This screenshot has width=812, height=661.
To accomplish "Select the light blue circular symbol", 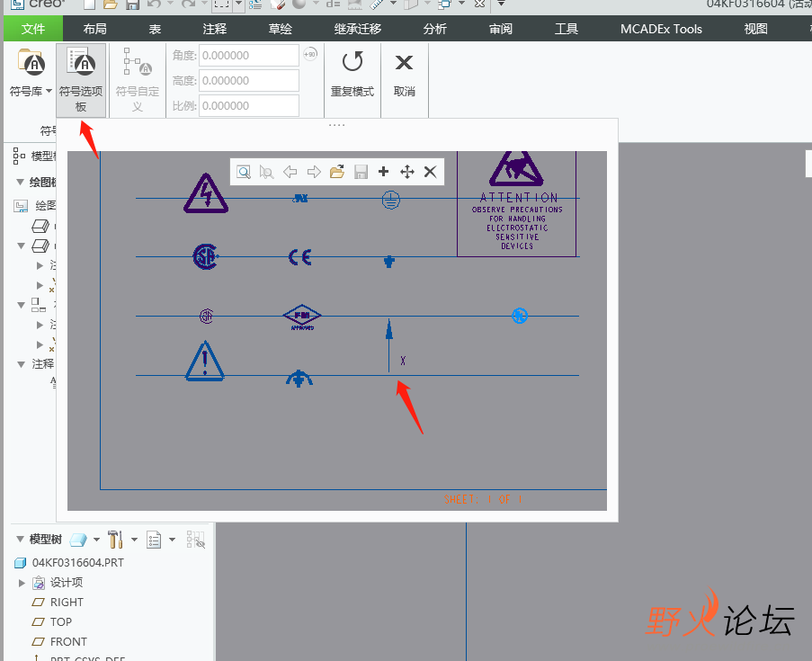I will 520,316.
